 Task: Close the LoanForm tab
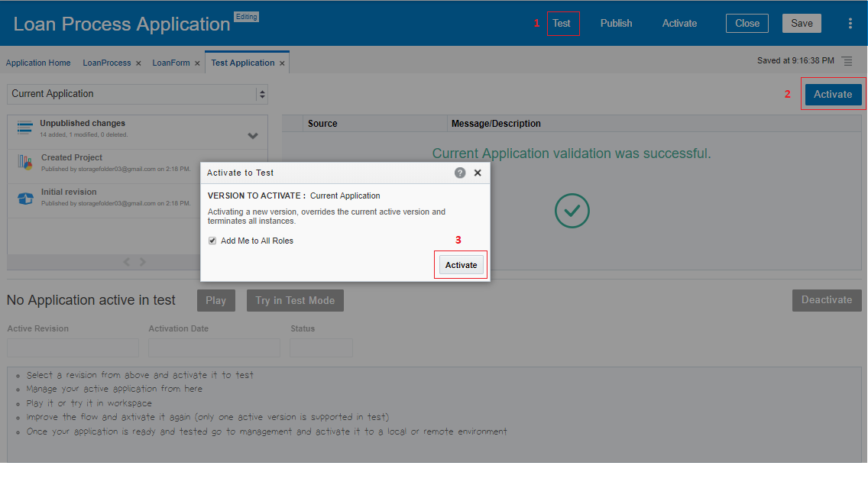tap(197, 63)
